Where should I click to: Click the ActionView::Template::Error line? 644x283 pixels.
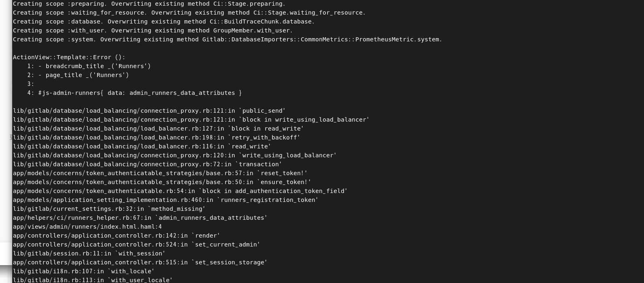point(69,57)
